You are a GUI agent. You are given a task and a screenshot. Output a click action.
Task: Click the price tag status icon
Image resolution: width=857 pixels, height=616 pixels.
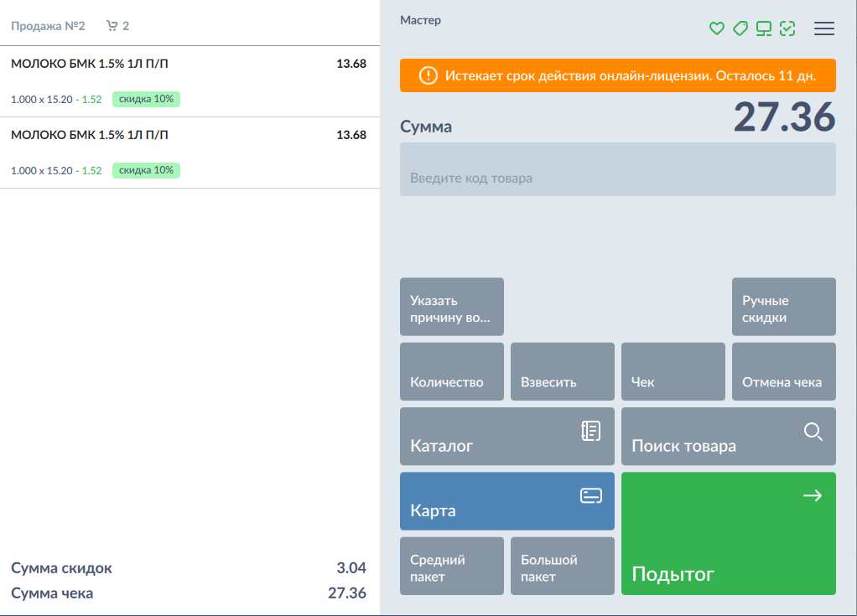pyautogui.click(x=740, y=28)
